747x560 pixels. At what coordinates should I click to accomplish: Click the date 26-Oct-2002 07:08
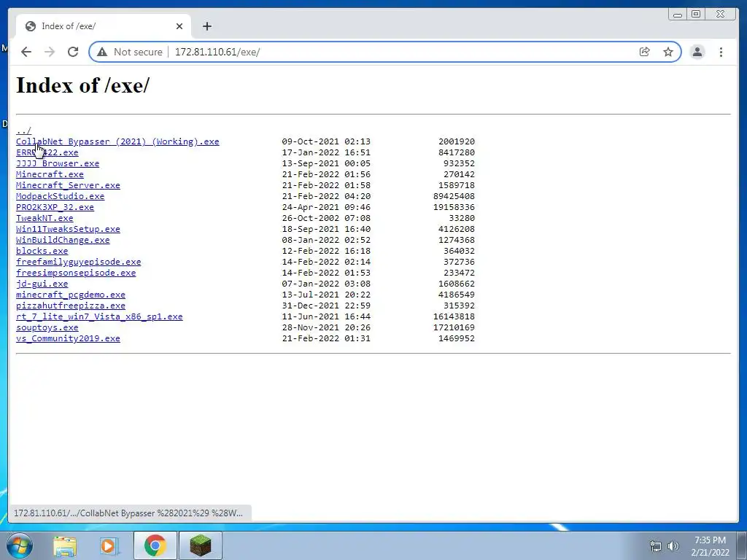click(x=326, y=218)
